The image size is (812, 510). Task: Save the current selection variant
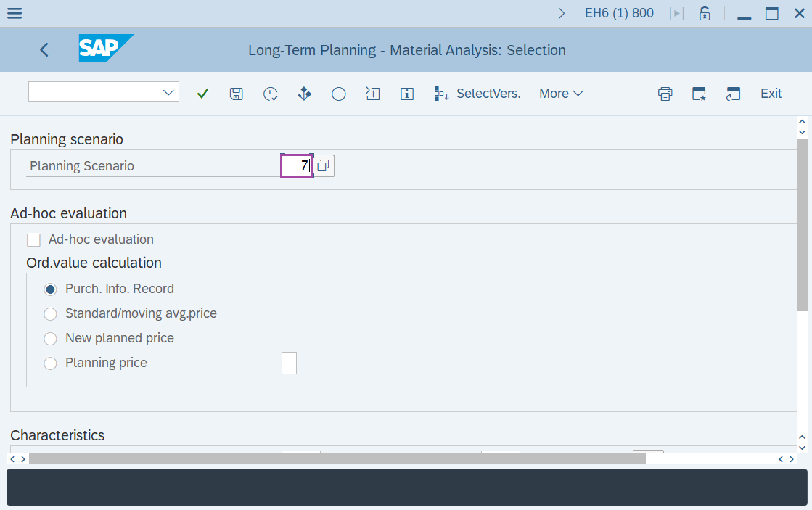(x=236, y=93)
